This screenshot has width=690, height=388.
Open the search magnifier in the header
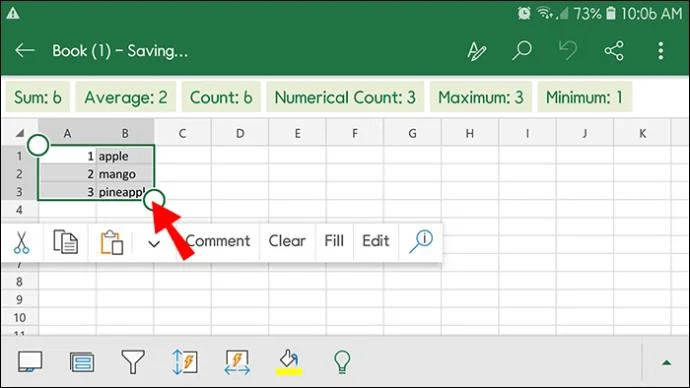[x=522, y=50]
